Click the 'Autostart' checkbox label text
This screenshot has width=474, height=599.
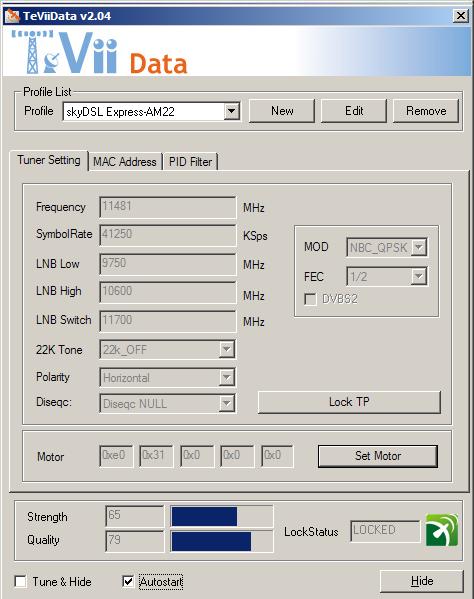[x=161, y=582]
